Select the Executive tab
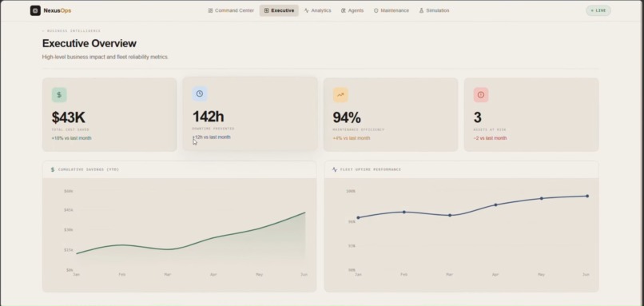644x306 pixels. click(x=279, y=10)
